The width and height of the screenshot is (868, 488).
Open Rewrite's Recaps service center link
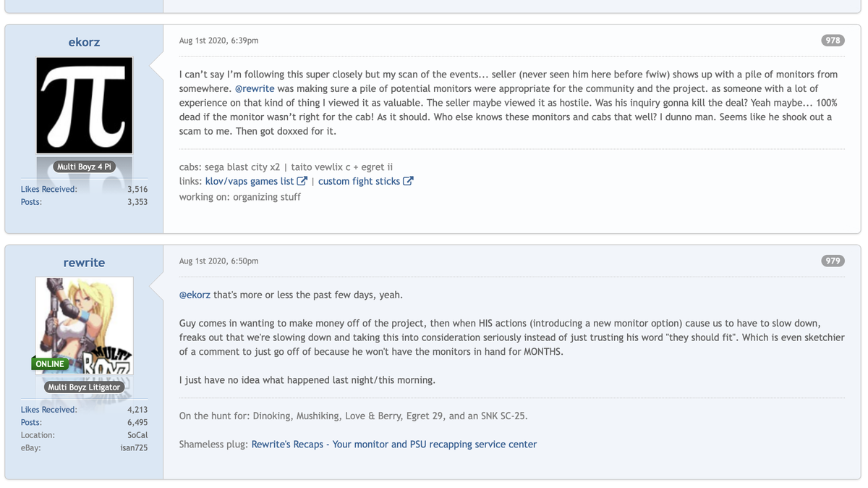coord(394,444)
